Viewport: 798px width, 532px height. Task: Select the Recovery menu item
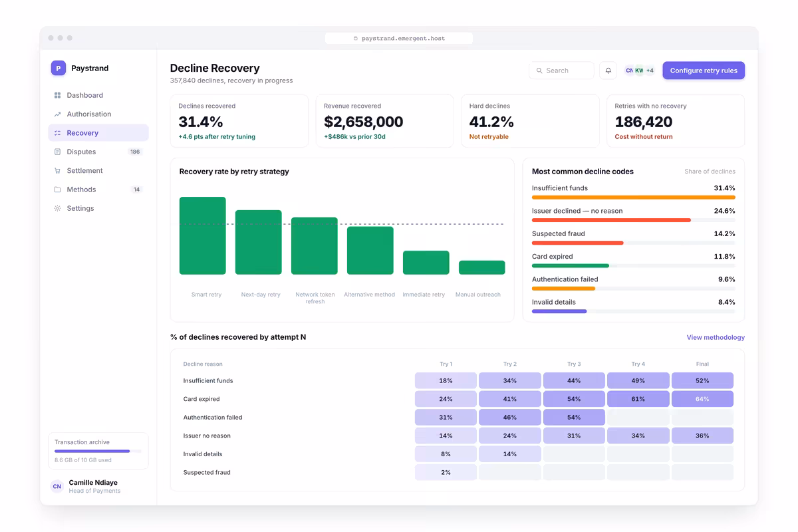[x=98, y=133]
